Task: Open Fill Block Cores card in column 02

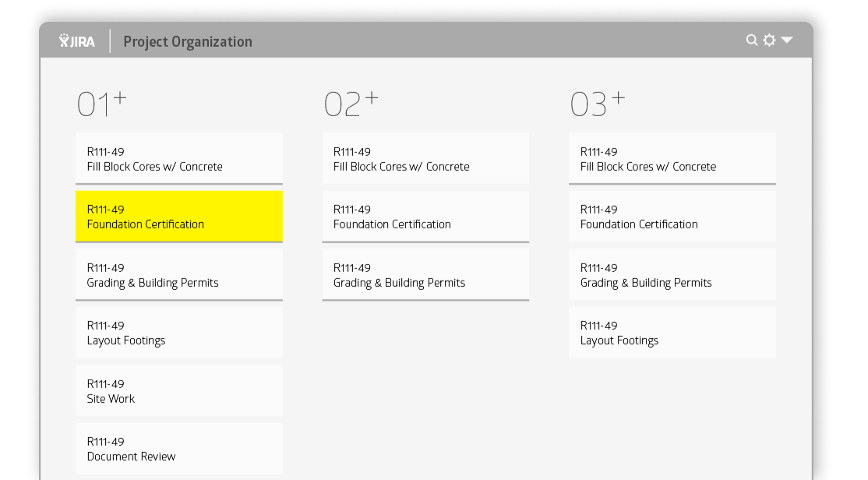Action: [x=425, y=158]
